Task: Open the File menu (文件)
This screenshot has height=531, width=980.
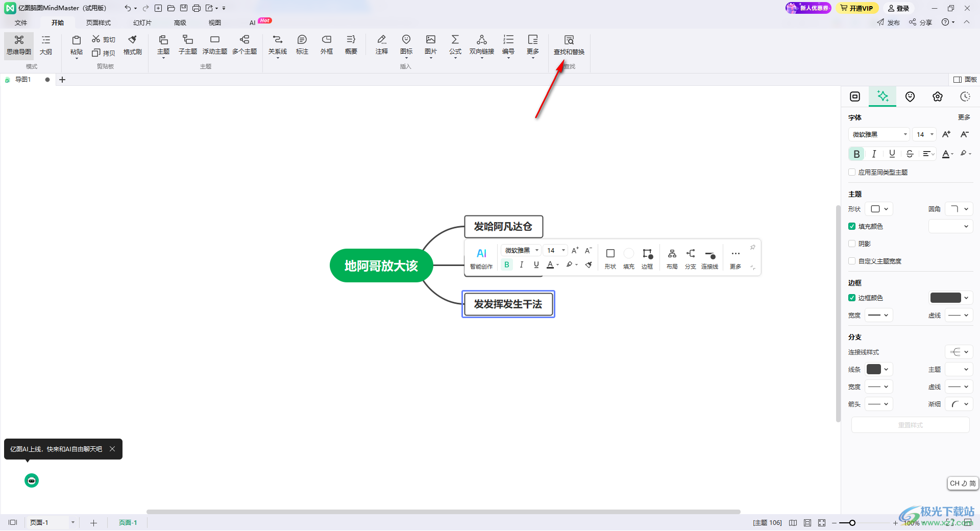Action: pos(21,22)
